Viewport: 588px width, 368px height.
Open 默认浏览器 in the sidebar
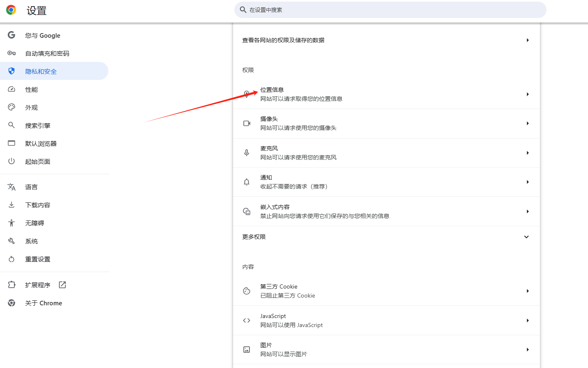54,143
